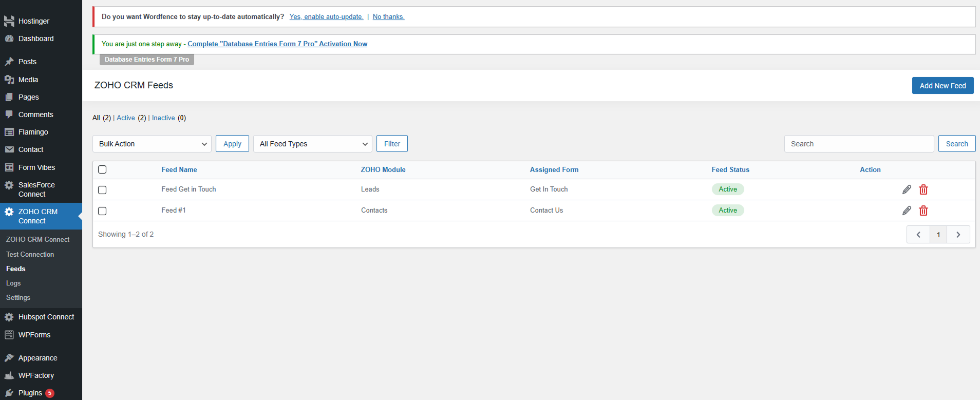Click the Form Vibes icon
The height and width of the screenshot is (400, 980).
click(9, 167)
